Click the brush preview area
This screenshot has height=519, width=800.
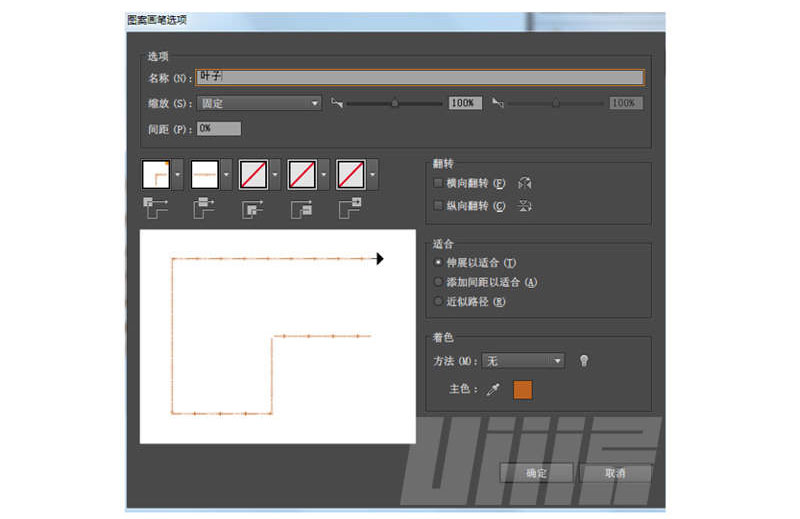pos(278,336)
